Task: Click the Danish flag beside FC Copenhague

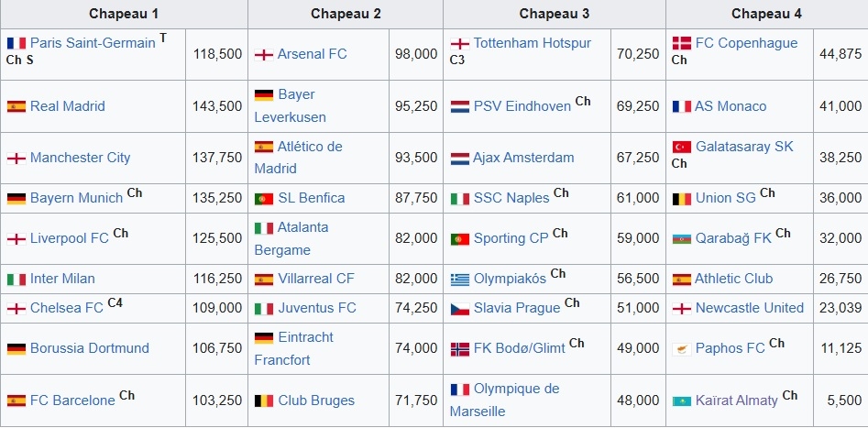Action: 682,44
